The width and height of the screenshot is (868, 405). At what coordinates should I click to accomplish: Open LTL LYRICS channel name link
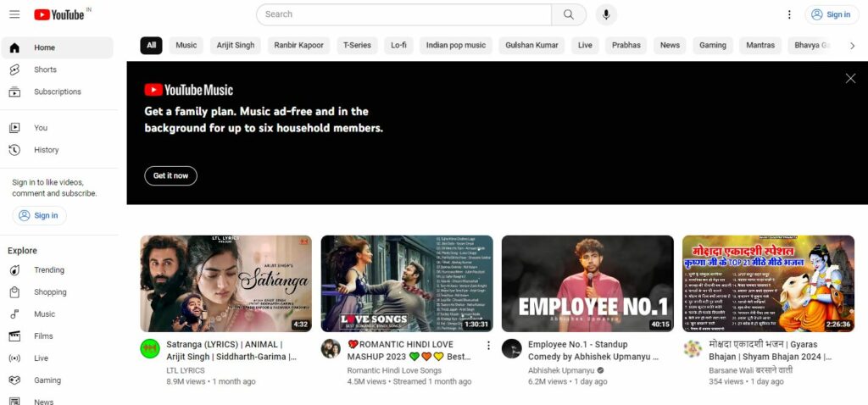(x=186, y=371)
